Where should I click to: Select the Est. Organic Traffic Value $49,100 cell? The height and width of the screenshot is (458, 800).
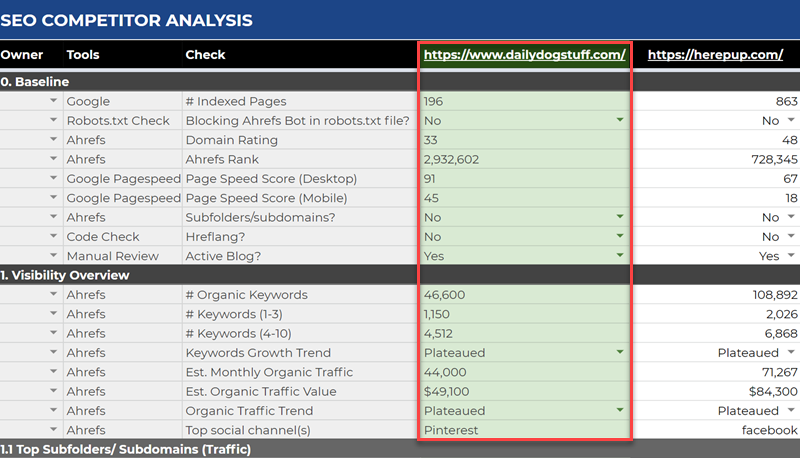520,391
